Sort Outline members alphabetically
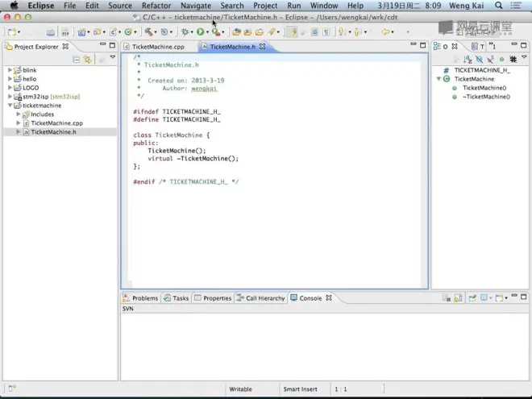 [x=468, y=60]
